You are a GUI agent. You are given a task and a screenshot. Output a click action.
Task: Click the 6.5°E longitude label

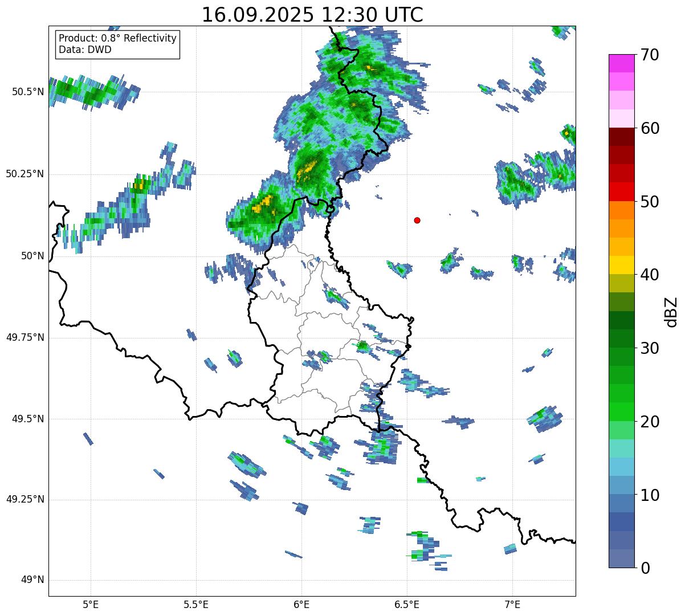(x=407, y=604)
